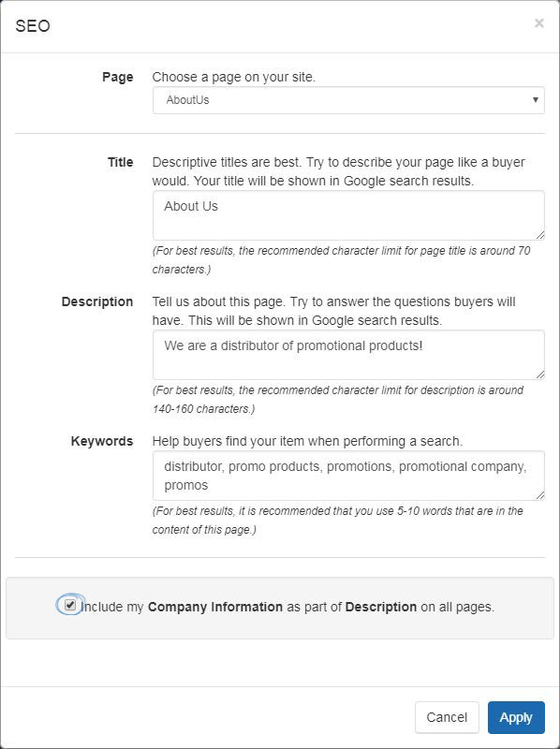This screenshot has width=560, height=749.
Task: Click the bold Title label
Action: (121, 162)
